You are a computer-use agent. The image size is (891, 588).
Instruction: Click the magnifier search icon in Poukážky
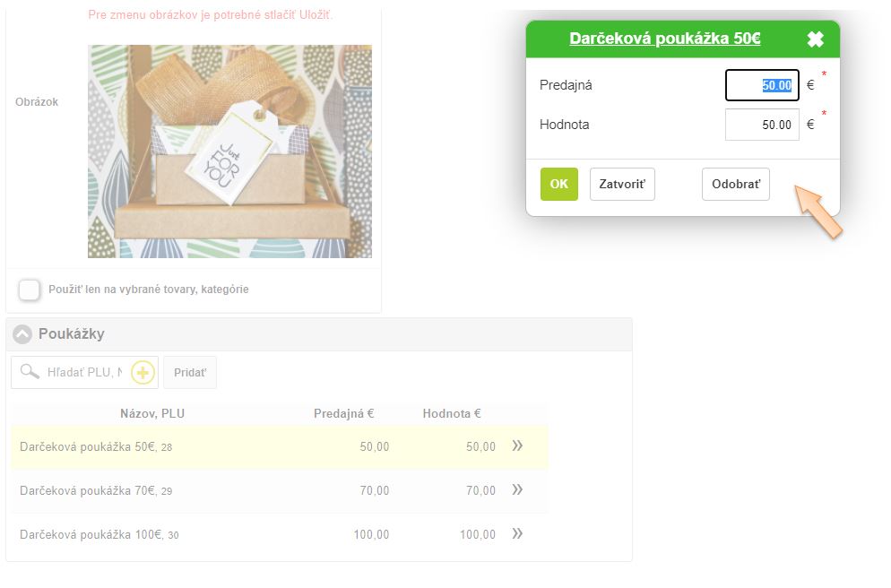click(x=30, y=372)
